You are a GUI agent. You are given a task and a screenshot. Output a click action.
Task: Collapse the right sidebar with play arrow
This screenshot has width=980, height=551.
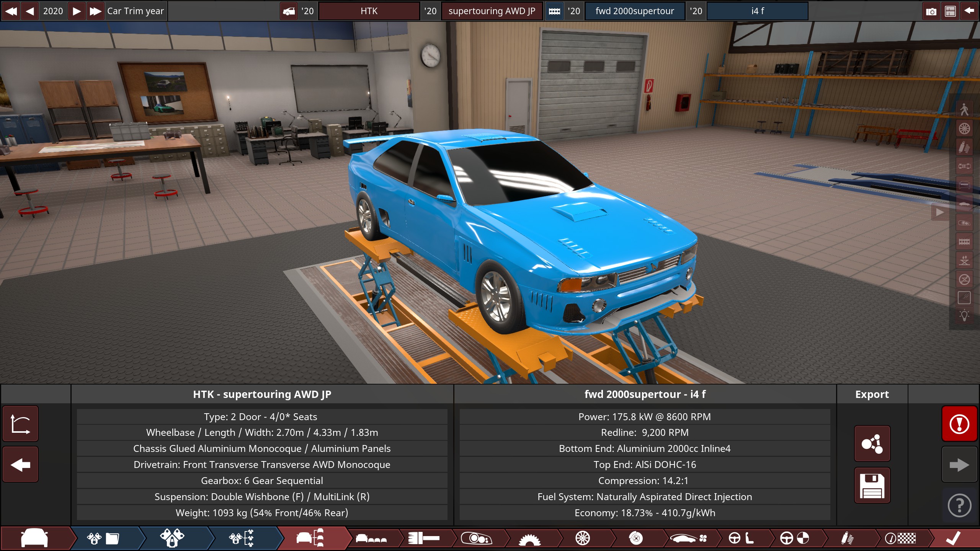pyautogui.click(x=940, y=212)
